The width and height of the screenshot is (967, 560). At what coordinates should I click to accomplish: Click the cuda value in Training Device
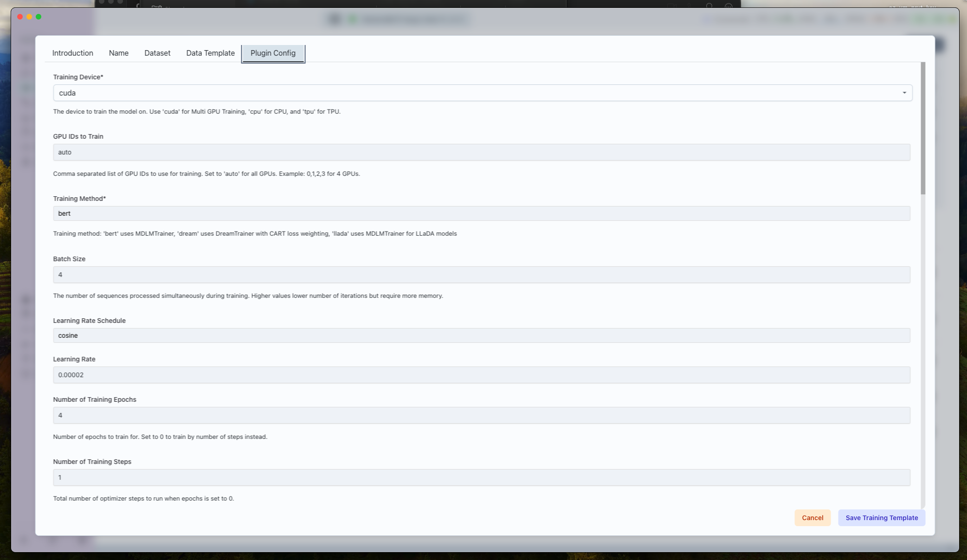tap(67, 93)
